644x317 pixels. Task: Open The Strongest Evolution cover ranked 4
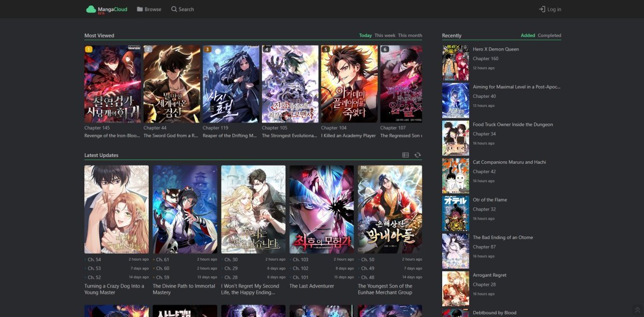pos(290,84)
